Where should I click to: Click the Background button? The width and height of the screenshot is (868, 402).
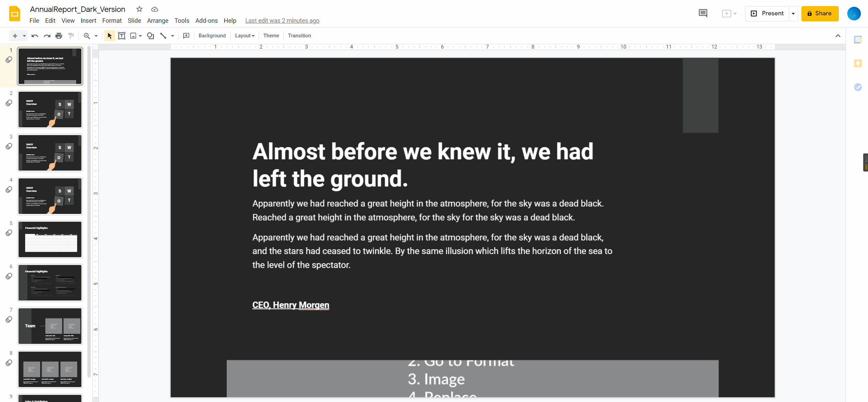pyautogui.click(x=212, y=35)
